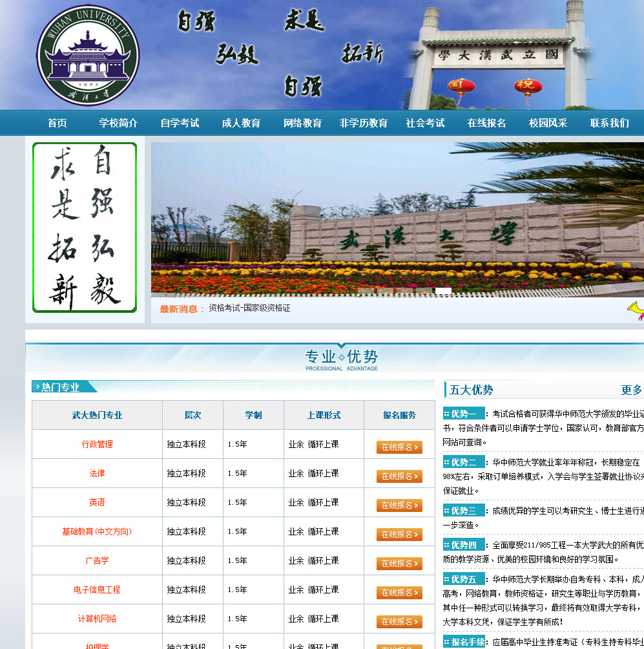Screen dimensions: 644x649
Task: Click the 优势五 label
Action: 464,579
